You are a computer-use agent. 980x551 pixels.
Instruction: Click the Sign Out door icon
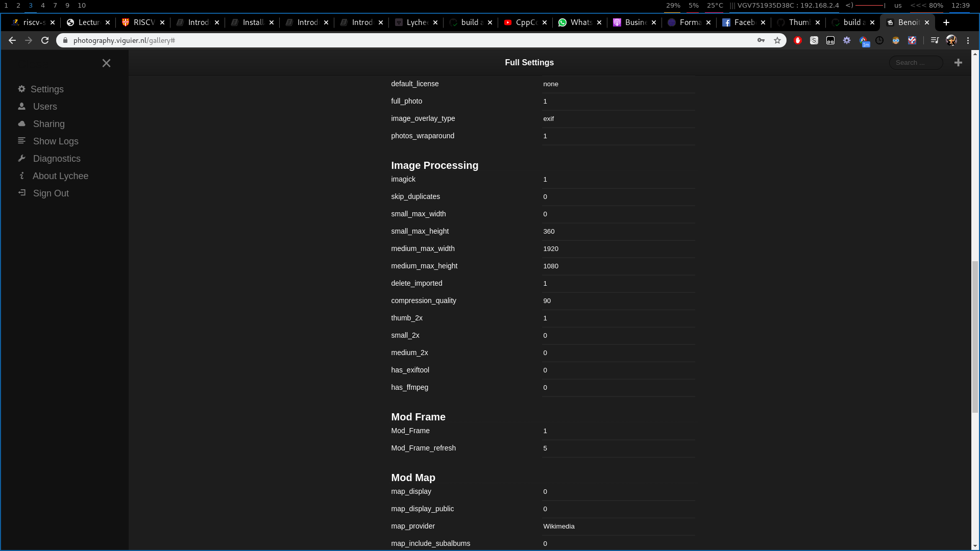point(21,193)
